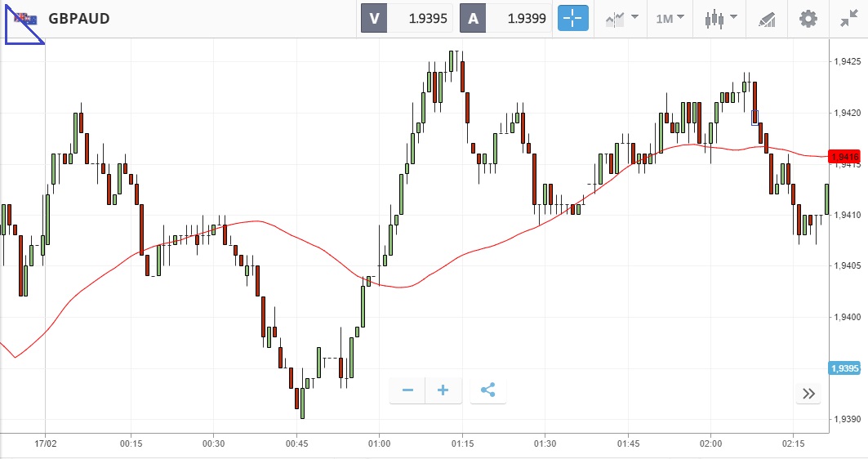Screen dimensions: 868x459
Task: Click the 1.9400 price axis label
Action: click(x=845, y=317)
